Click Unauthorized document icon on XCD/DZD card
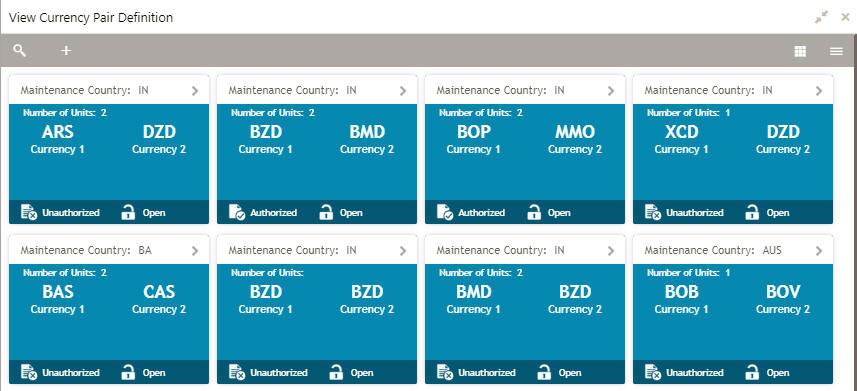Image resolution: width=857 pixels, height=391 pixels. (653, 212)
